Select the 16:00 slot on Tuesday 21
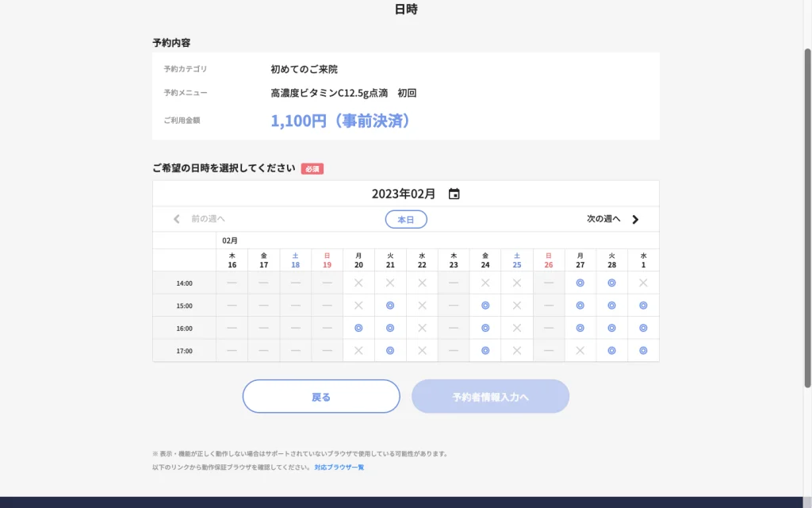The width and height of the screenshot is (812, 508). (x=390, y=328)
